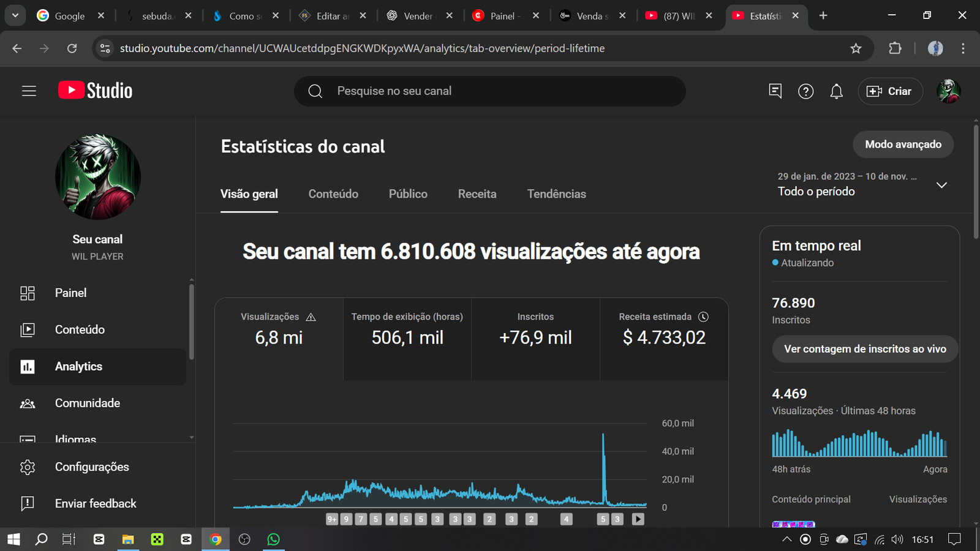Click the last-48-hours views bar chart
This screenshot has height=551, width=980.
859,443
